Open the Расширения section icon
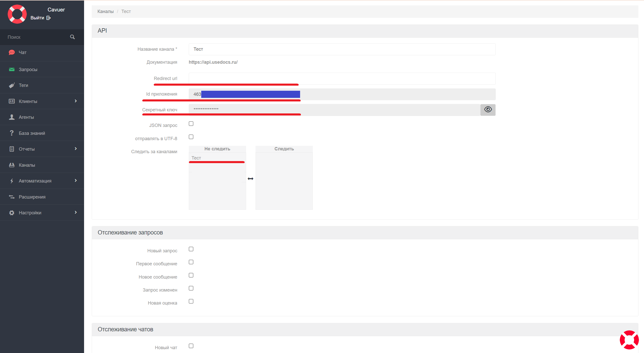This screenshot has width=644, height=353. 12,197
